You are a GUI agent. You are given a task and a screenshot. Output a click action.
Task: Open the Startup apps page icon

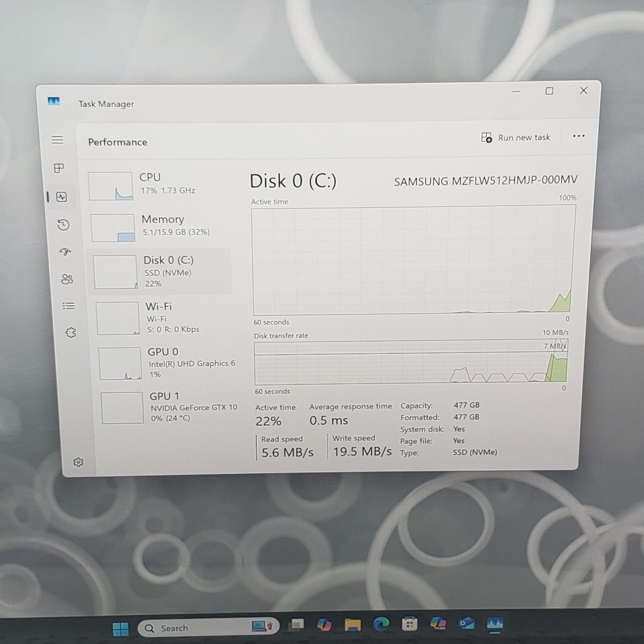(65, 252)
